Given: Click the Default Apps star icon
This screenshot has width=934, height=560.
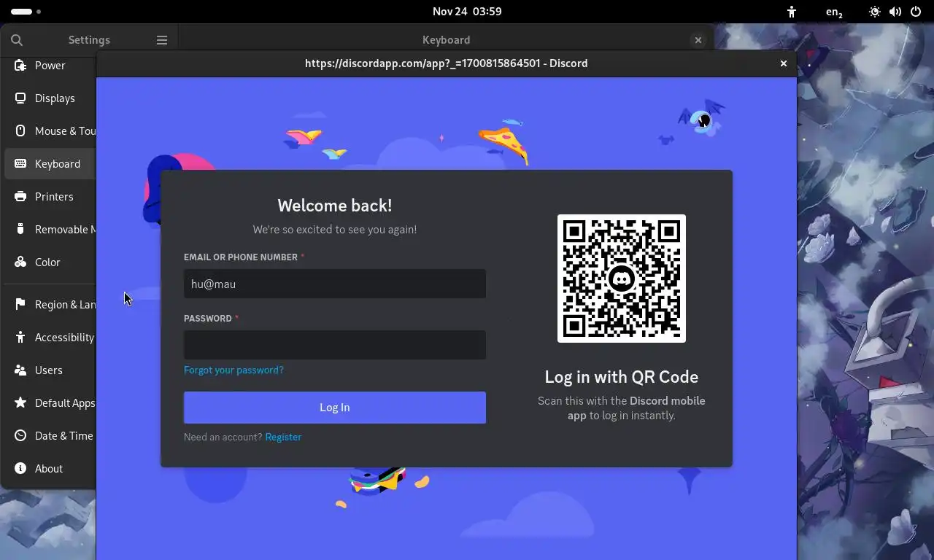Looking at the screenshot, I should click(x=20, y=403).
